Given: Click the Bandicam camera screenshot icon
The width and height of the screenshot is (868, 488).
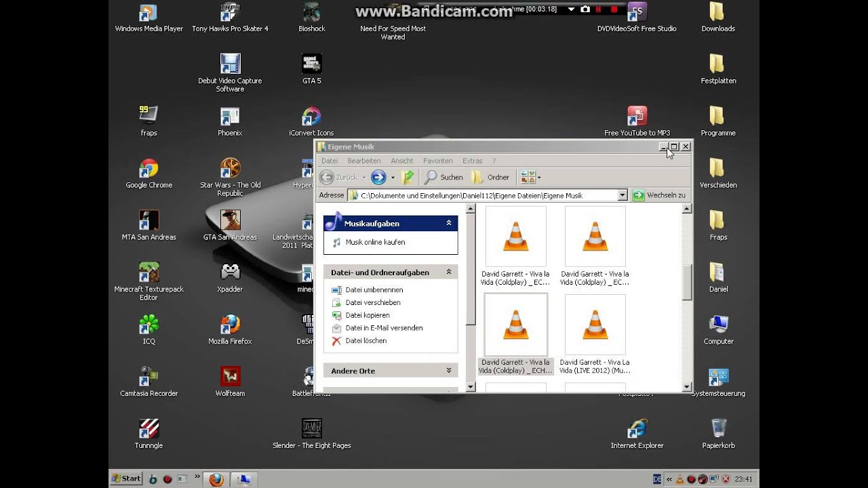Looking at the screenshot, I should coord(585,9).
